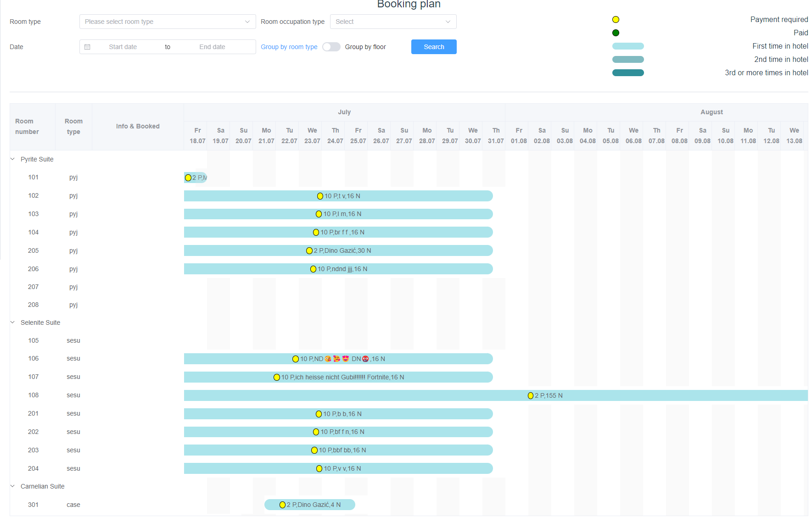This screenshot has width=812, height=517.
Task: Open the Room type dropdown
Action: pyautogui.click(x=167, y=22)
